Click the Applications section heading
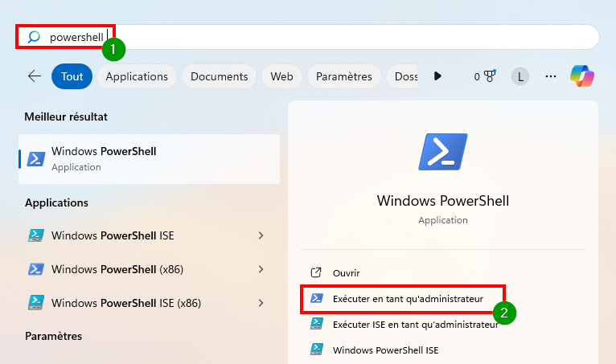 coord(56,202)
